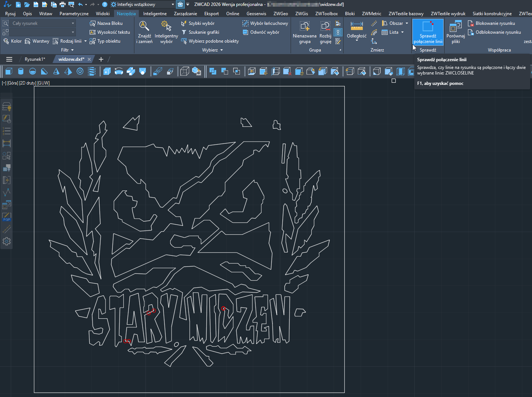The width and height of the screenshot is (532, 397).
Task: Expand the Cały rysunek dropdown
Action: click(x=73, y=23)
